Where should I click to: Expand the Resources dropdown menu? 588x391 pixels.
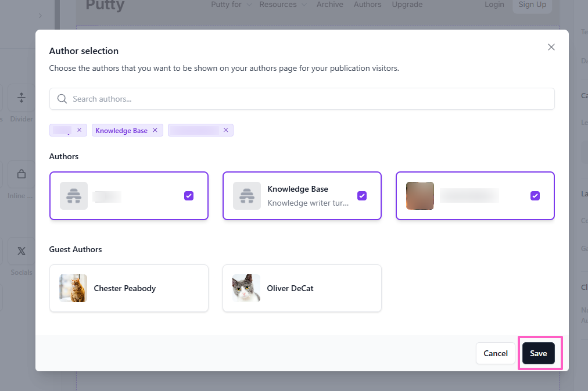click(x=282, y=5)
